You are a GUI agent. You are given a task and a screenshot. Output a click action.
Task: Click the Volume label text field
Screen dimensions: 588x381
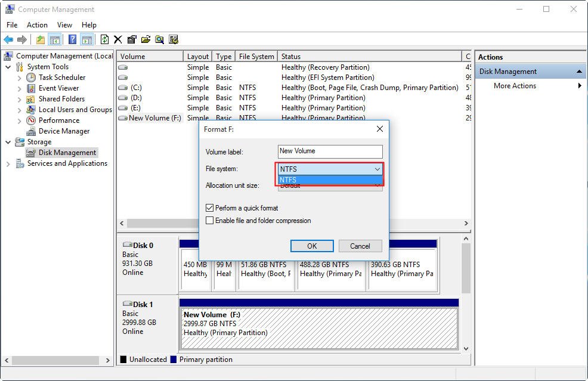point(330,151)
